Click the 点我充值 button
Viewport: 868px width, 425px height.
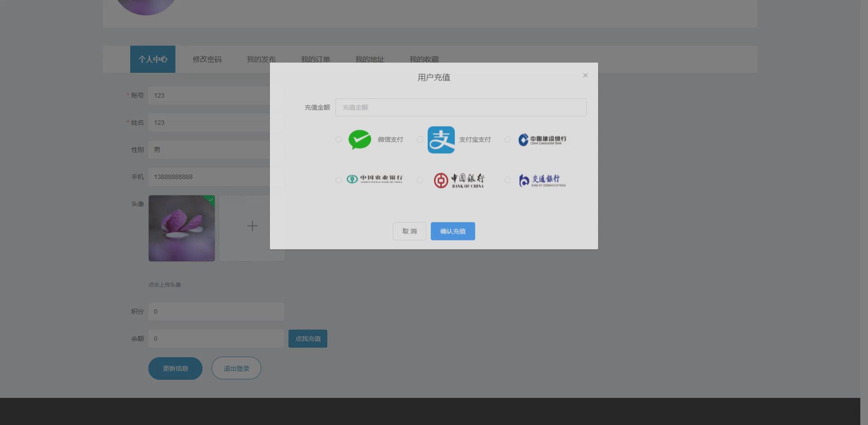coord(308,339)
